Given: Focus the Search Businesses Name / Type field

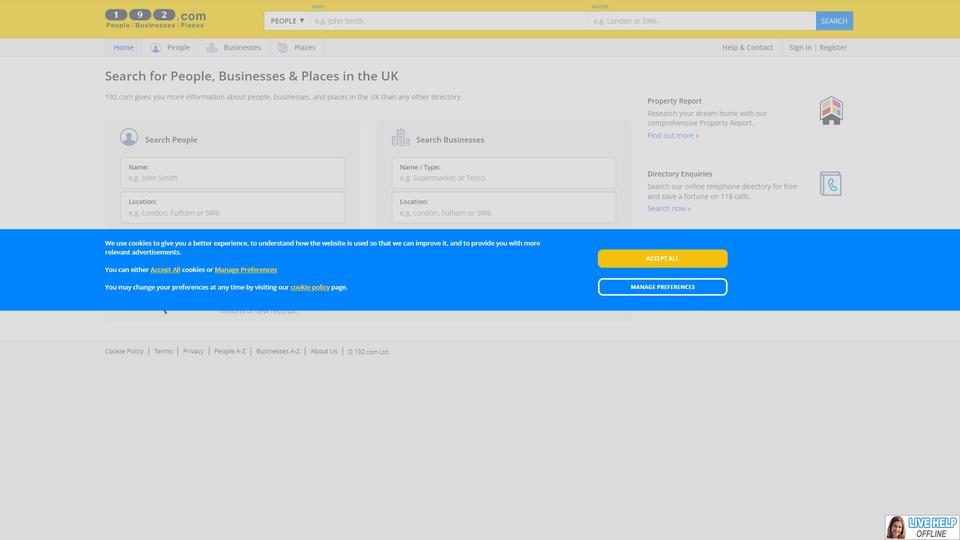Looking at the screenshot, I should (x=504, y=173).
